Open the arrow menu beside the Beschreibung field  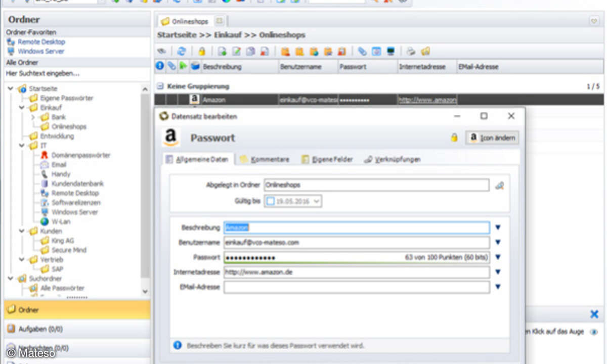point(498,227)
